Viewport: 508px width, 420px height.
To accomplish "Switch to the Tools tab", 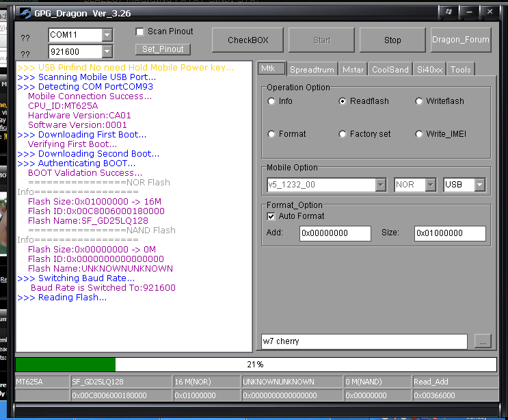I will [460, 70].
